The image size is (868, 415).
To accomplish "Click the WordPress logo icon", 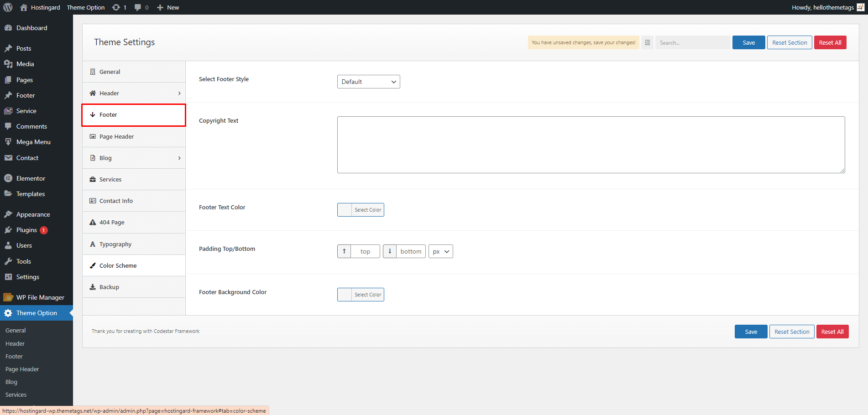I will click(8, 7).
